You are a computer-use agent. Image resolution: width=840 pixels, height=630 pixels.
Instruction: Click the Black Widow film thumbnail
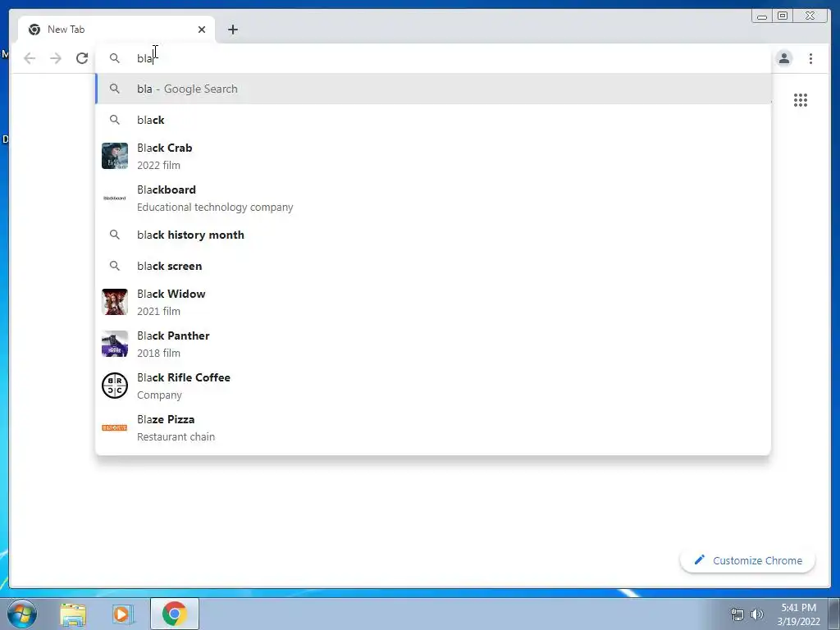(x=115, y=302)
